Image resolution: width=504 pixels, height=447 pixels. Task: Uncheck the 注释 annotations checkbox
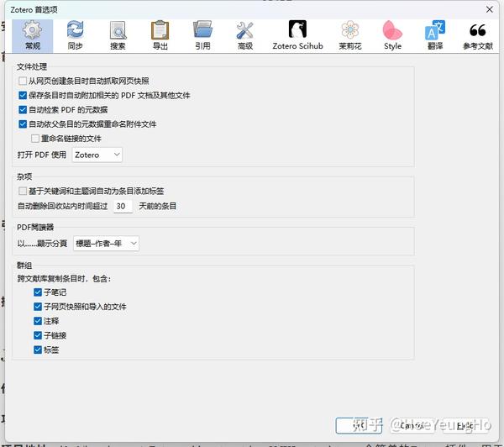[x=38, y=321]
